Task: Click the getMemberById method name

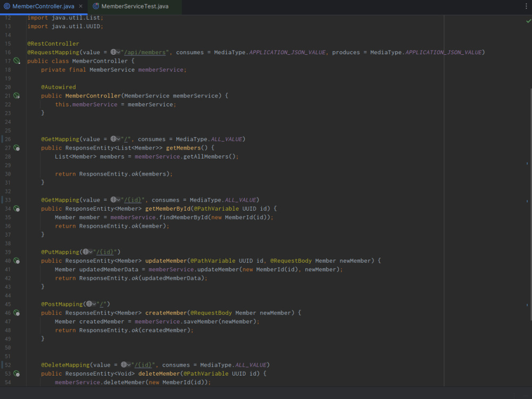Action: point(168,209)
